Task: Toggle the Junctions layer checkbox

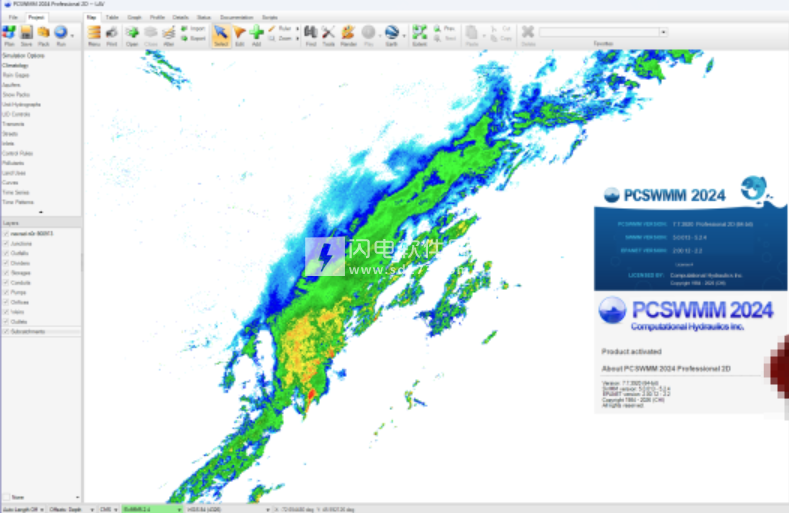Action: tap(6, 242)
